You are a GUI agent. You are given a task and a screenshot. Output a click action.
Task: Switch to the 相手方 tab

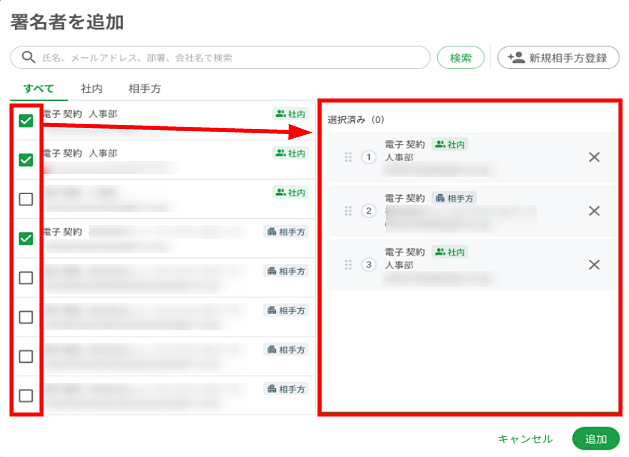click(x=144, y=88)
